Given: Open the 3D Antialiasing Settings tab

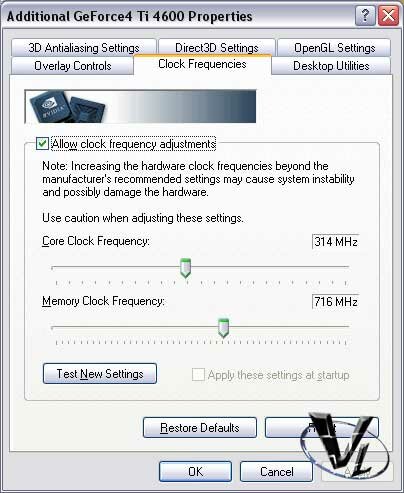Looking at the screenshot, I should (84, 48).
